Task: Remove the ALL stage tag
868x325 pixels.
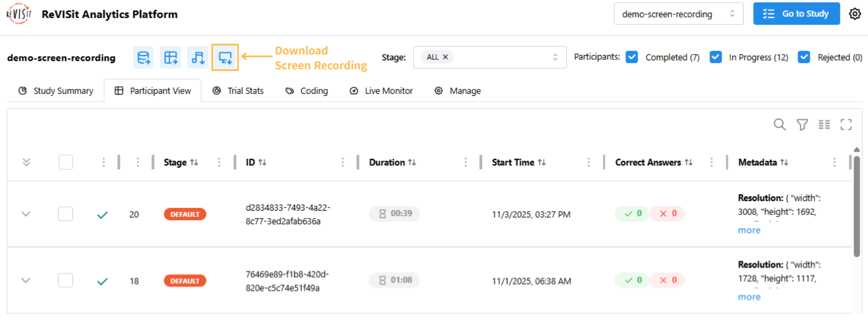Action: point(446,57)
